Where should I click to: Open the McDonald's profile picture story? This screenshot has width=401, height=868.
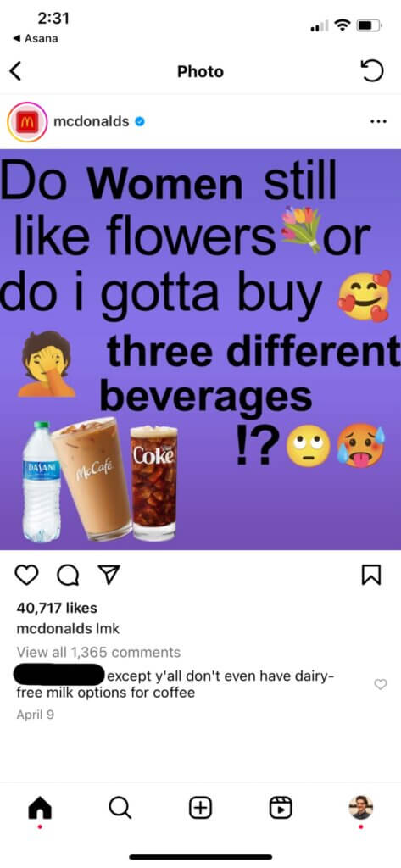coord(27,122)
